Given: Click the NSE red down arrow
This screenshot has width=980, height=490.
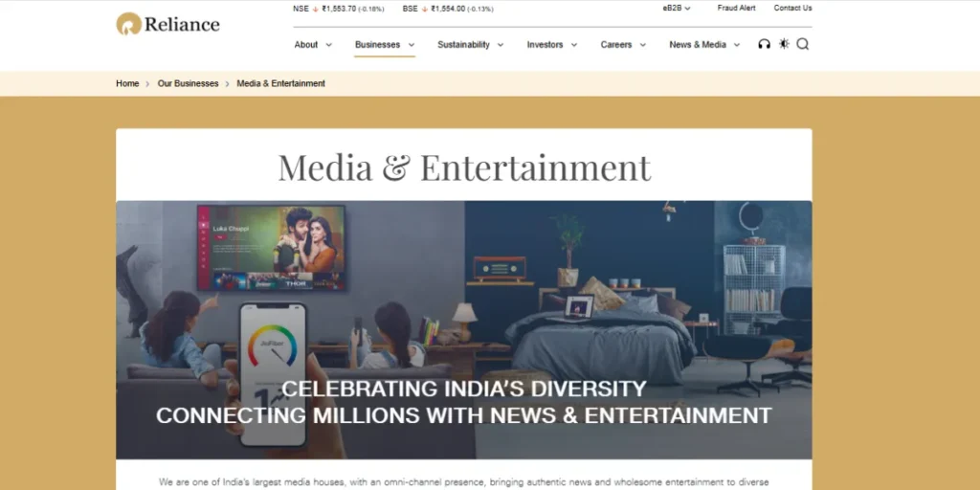Looking at the screenshot, I should pos(316,9).
